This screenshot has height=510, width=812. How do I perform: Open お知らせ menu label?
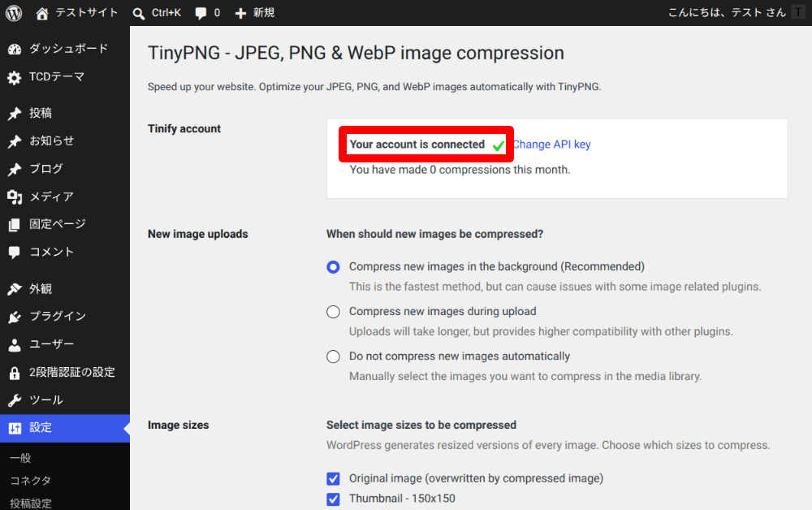pyautogui.click(x=52, y=140)
